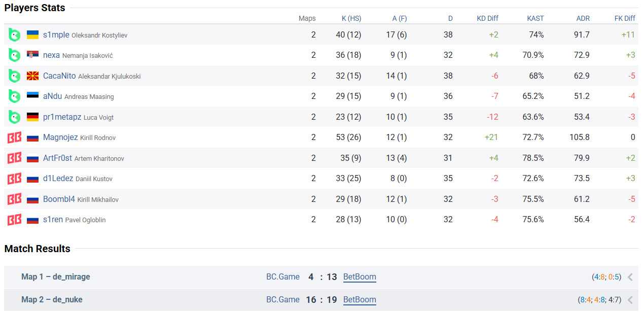
Task: Sort table by KD Diff column header
Action: coord(487,18)
